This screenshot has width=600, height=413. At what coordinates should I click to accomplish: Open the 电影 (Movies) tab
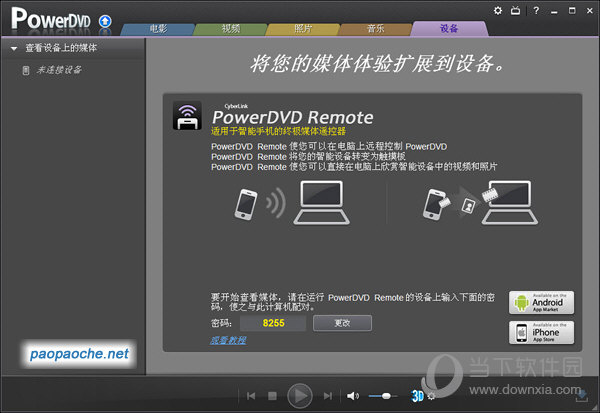pos(158,29)
